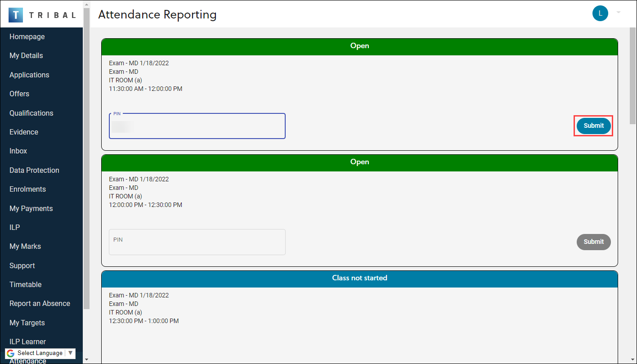Click the active PIN field in first class

pos(197,126)
